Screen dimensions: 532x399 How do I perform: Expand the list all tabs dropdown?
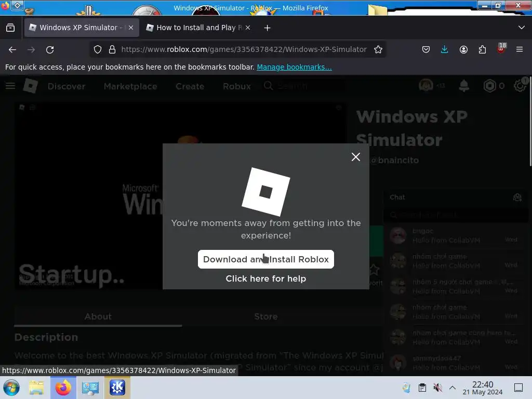click(522, 28)
